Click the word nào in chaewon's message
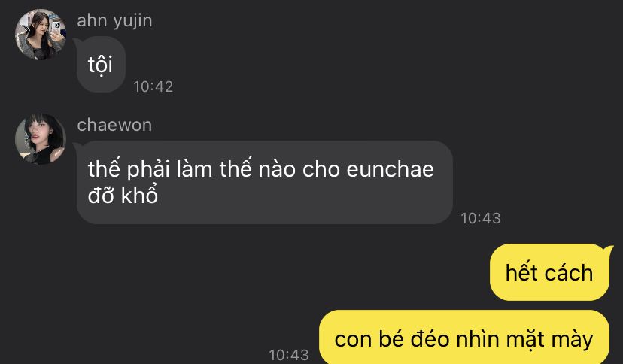The image size is (623, 364). click(277, 168)
